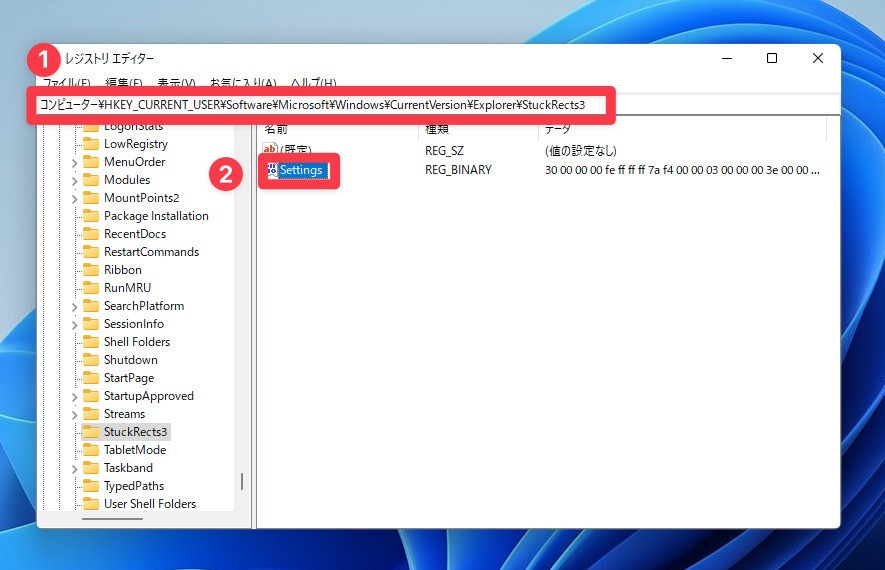Click the tree pane vertical scrollbar thumb
The width and height of the screenshot is (885, 570).
point(242,481)
